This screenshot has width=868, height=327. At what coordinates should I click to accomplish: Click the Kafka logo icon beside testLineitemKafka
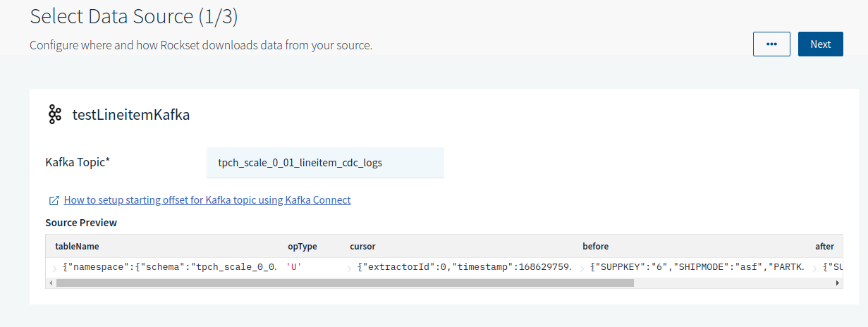(x=55, y=114)
